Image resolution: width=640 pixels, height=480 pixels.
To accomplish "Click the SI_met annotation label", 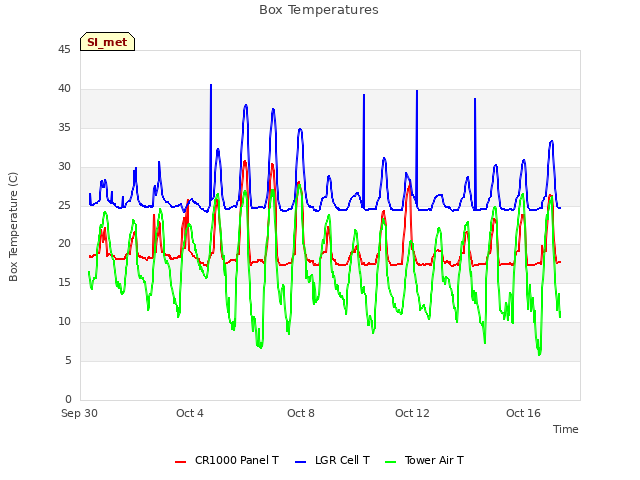I will [107, 42].
